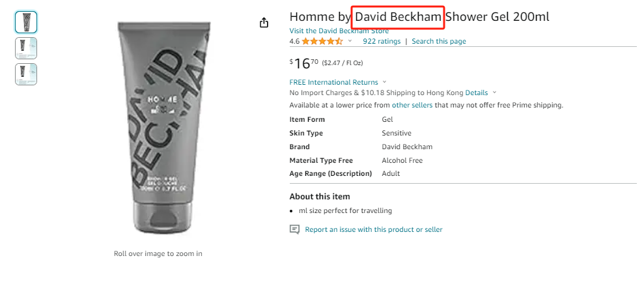Expand FREE International Returns chevron
644x286 pixels.
click(x=384, y=82)
